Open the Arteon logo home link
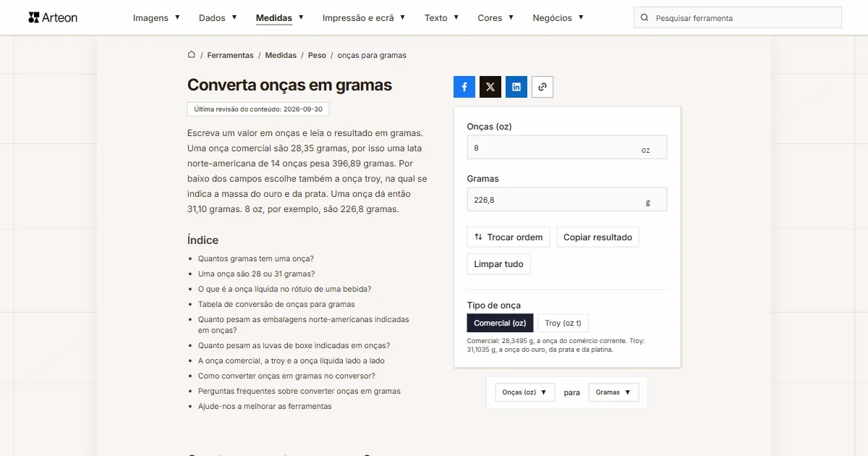Screen dimensions: 868x456 53,17
